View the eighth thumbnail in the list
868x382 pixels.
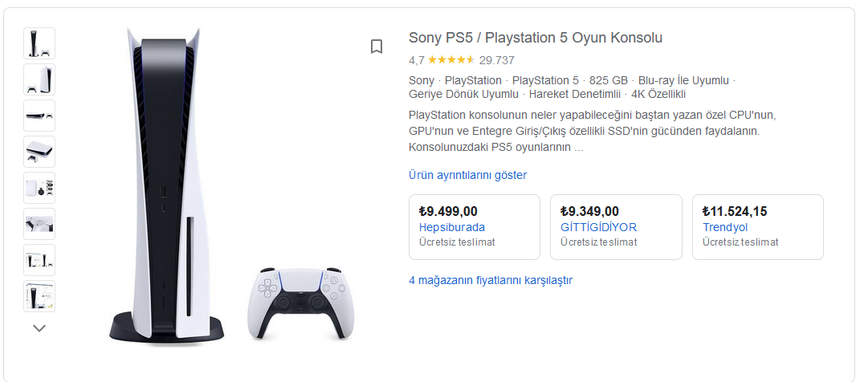tap(39, 295)
